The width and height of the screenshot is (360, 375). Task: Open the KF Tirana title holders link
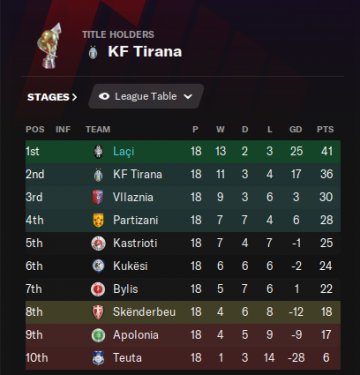pos(145,52)
